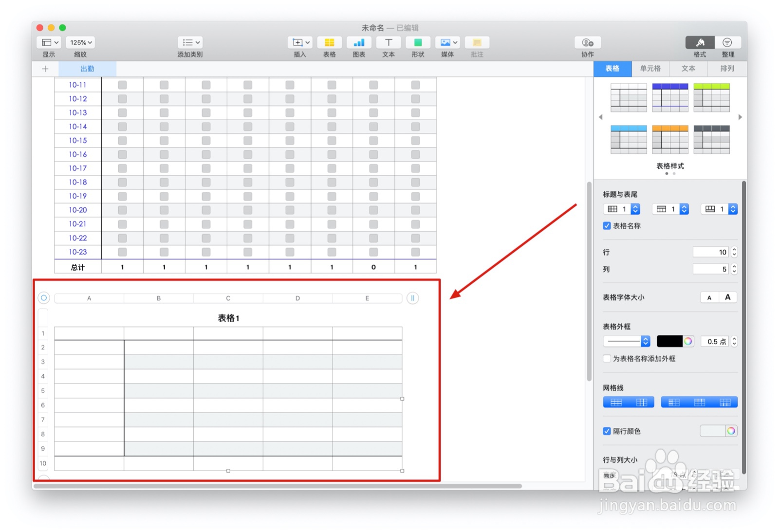Choose the plain white table style thumbnail
This screenshot has width=779, height=532.
click(629, 97)
